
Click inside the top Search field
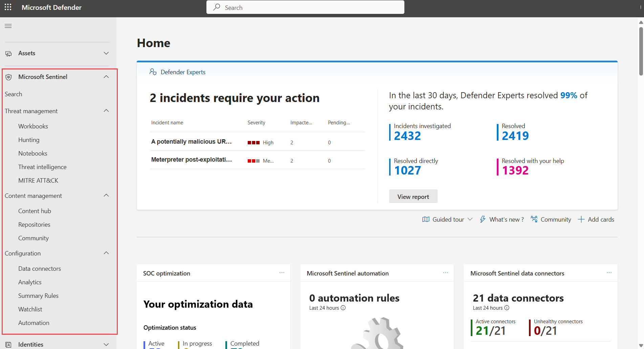point(305,7)
